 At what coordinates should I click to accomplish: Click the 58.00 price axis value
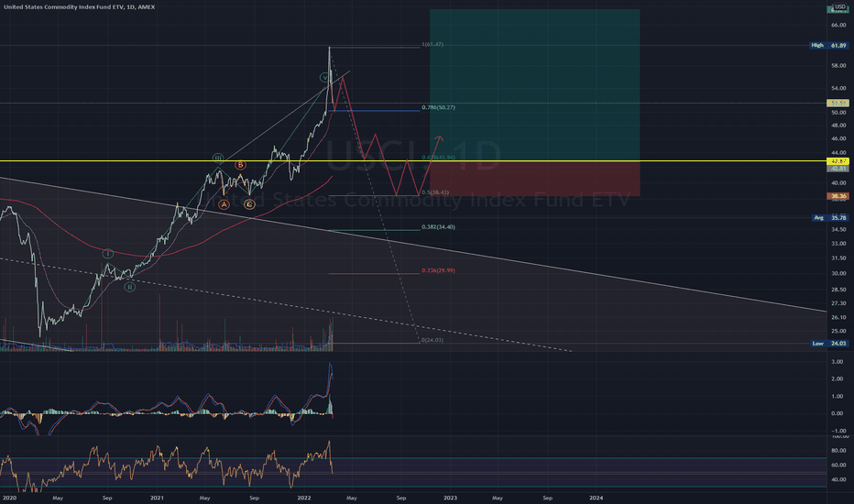pos(838,65)
